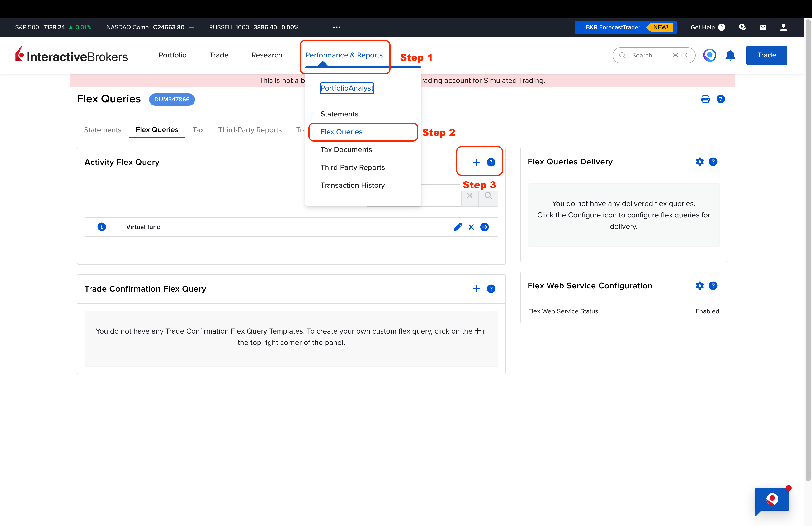Open page help beside the print icon

tap(720, 99)
